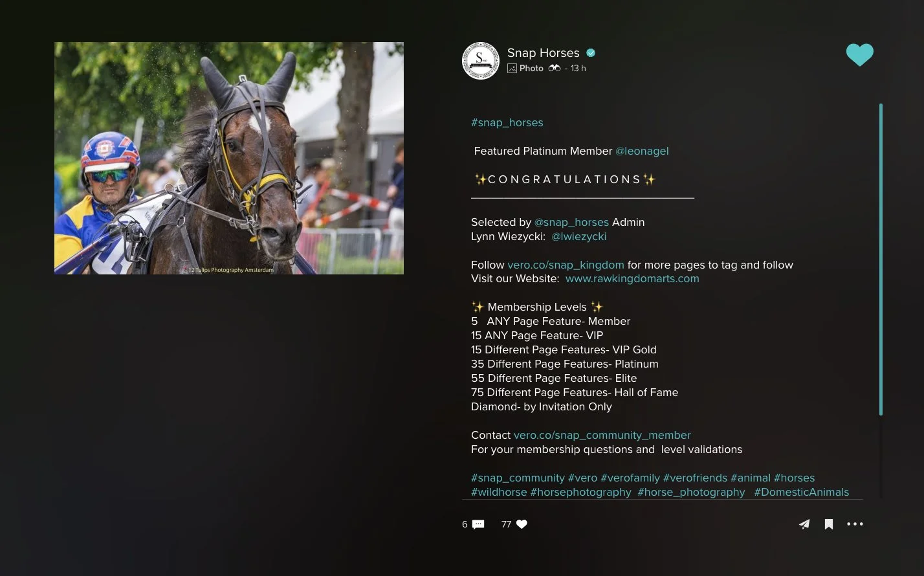Click the Snap Horses profile avatar
924x576 pixels.
481,61
